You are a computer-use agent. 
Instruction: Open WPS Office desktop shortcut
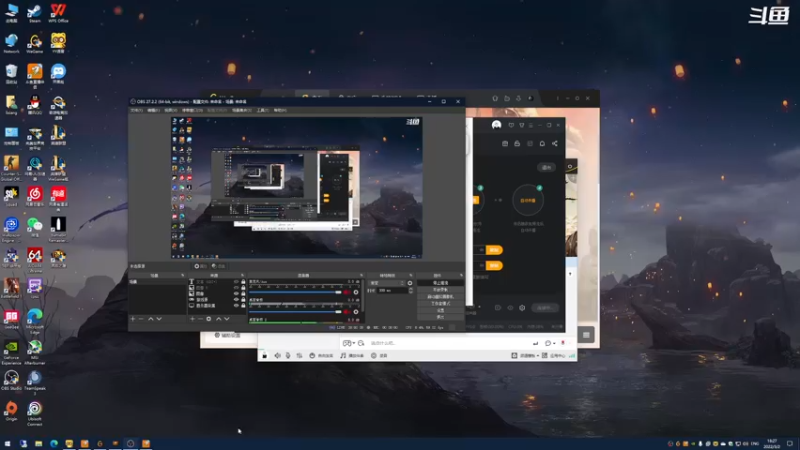click(x=58, y=13)
